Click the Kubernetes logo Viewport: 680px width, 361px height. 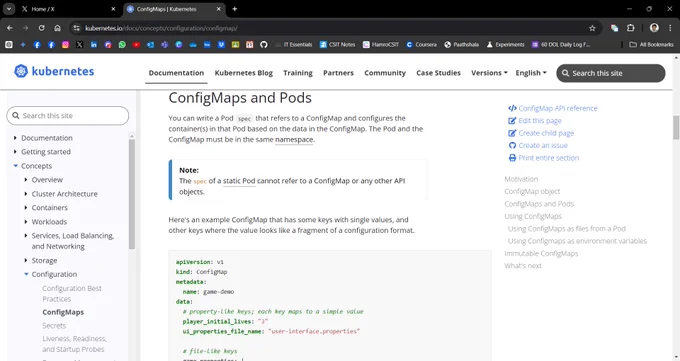click(x=54, y=71)
